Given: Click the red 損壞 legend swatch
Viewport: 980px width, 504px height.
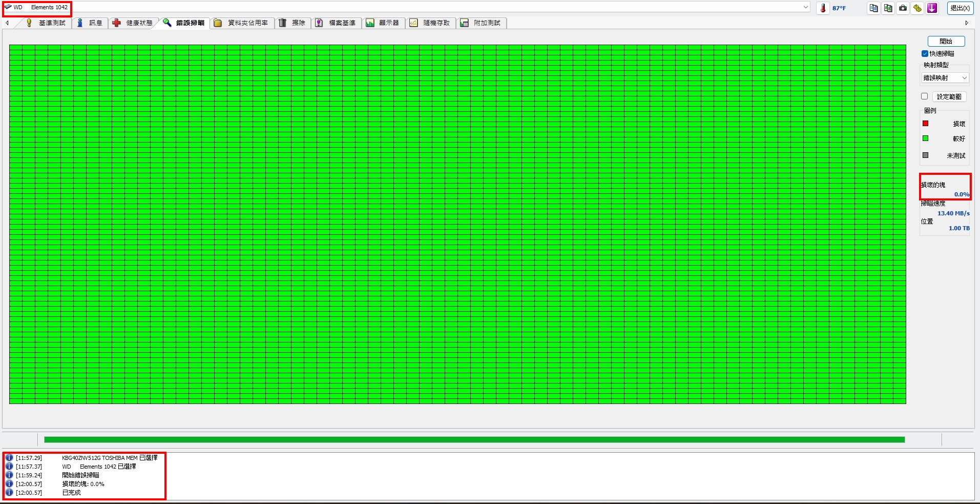Looking at the screenshot, I should pos(925,124).
